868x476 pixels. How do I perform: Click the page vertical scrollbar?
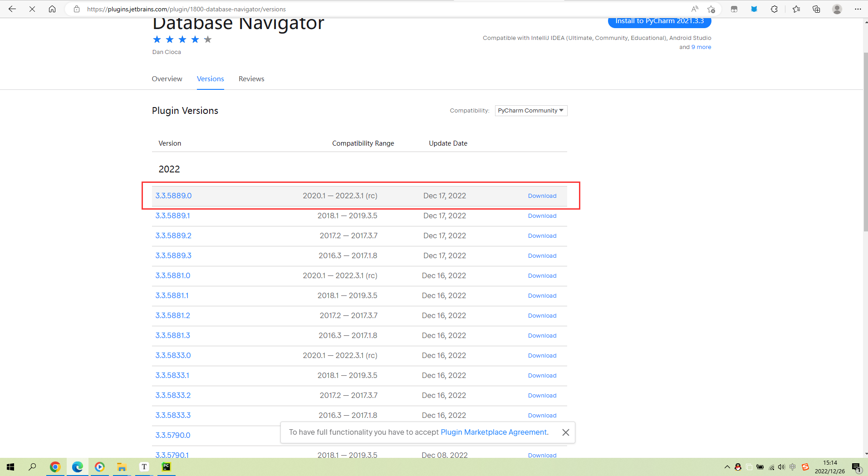tap(865, 142)
